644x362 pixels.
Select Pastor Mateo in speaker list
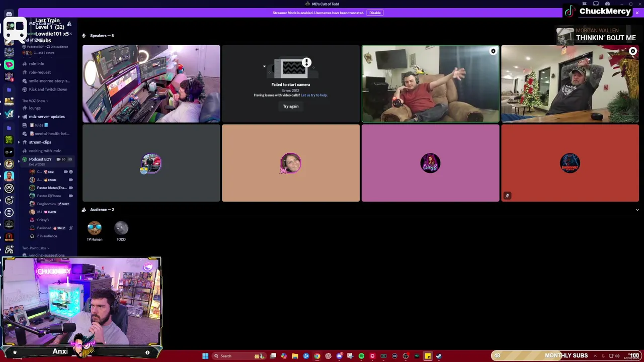[51, 188]
